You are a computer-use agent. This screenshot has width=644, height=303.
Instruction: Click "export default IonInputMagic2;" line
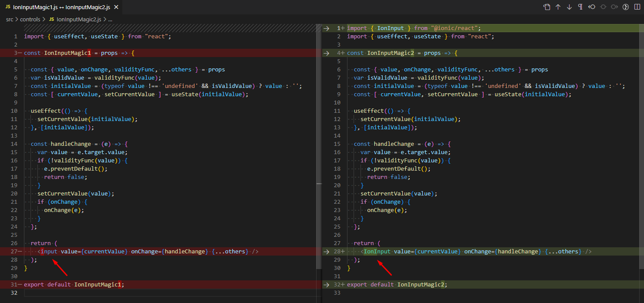tap(397, 285)
